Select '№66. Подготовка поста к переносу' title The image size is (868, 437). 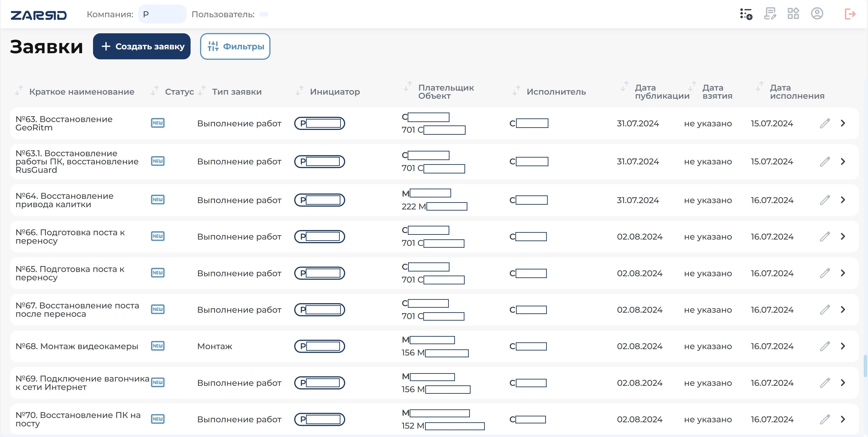70,236
